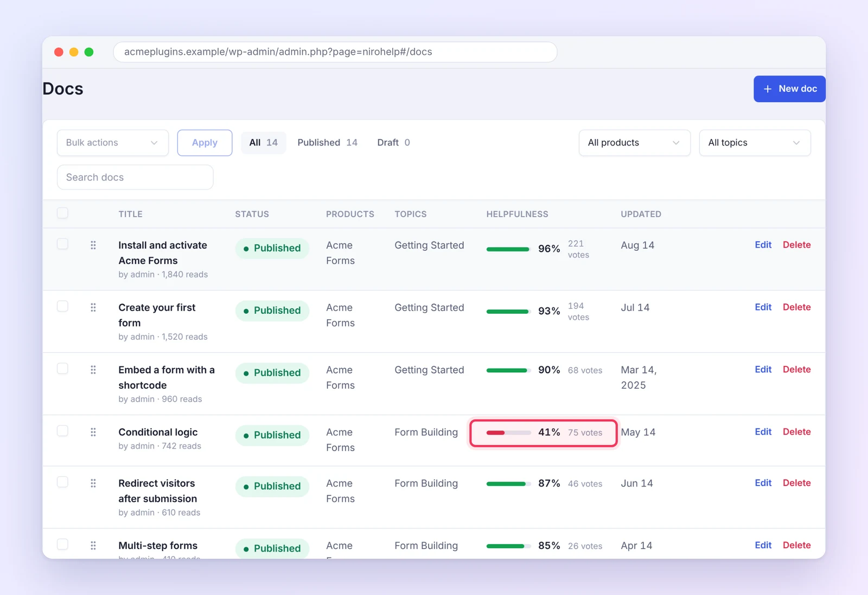Click the Published badge on Create your first form
868x595 pixels.
(x=272, y=311)
